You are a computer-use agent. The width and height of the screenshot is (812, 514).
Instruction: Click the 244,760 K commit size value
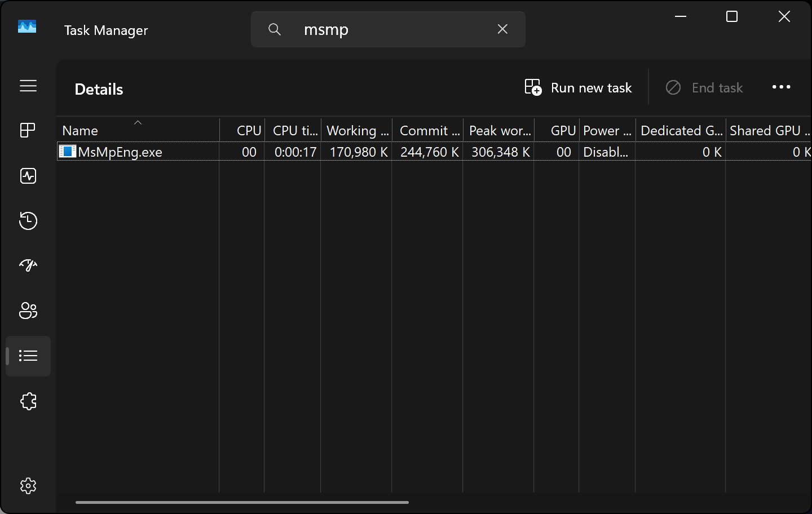pyautogui.click(x=430, y=152)
